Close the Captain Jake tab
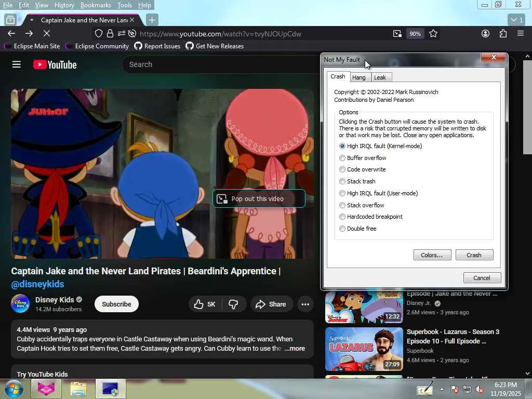Screen dimensions: 532x399 click(x=132, y=20)
